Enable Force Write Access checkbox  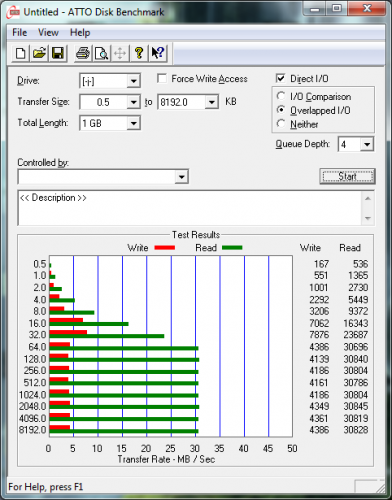pos(162,79)
